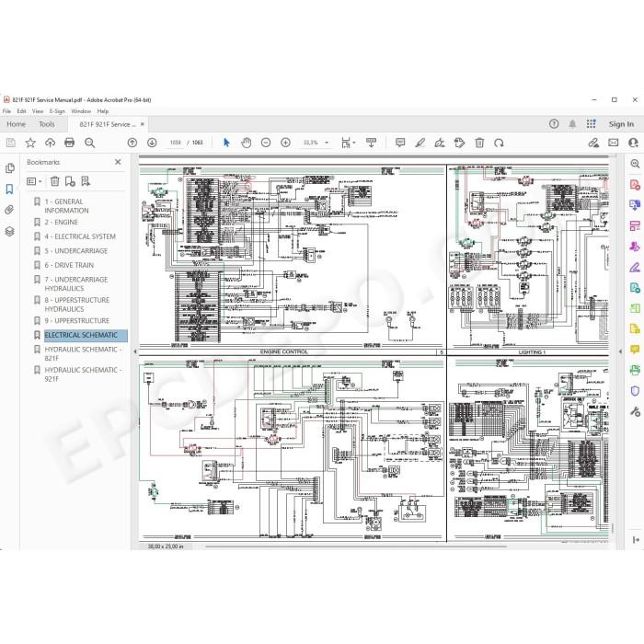Open the Help question mark icon
Viewport: 644px width, 644px height.
click(554, 123)
